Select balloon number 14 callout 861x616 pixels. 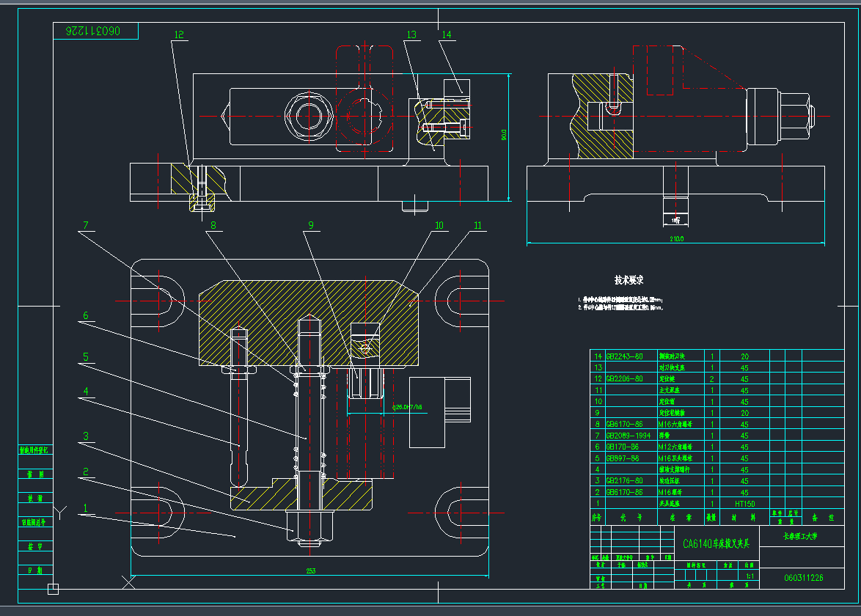click(x=447, y=34)
